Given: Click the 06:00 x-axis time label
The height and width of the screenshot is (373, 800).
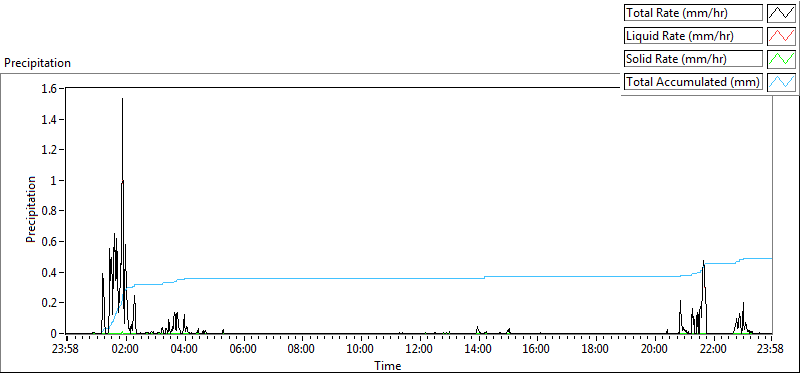Looking at the screenshot, I should [243, 350].
